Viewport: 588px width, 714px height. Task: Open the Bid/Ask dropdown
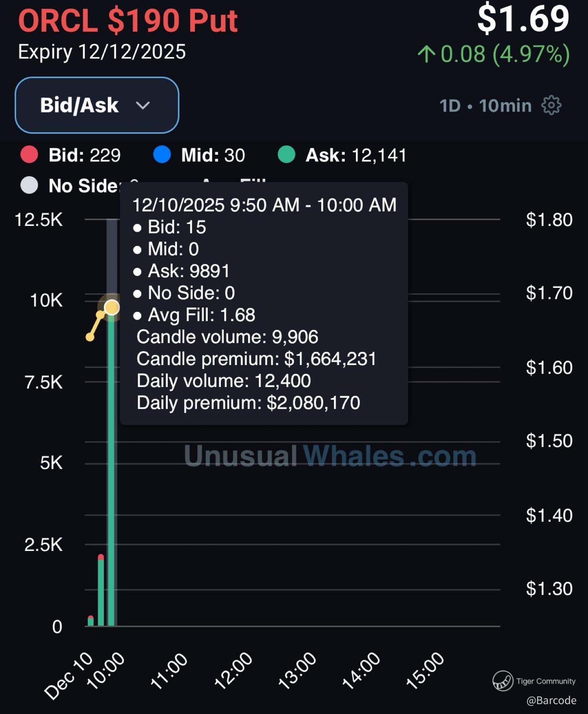(x=97, y=105)
